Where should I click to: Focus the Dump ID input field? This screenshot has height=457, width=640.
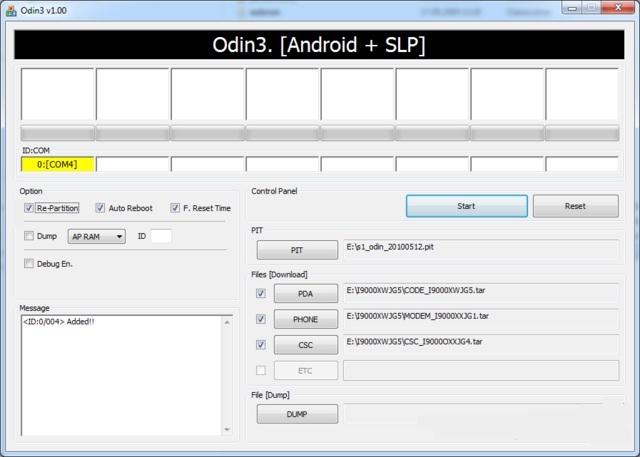161,236
